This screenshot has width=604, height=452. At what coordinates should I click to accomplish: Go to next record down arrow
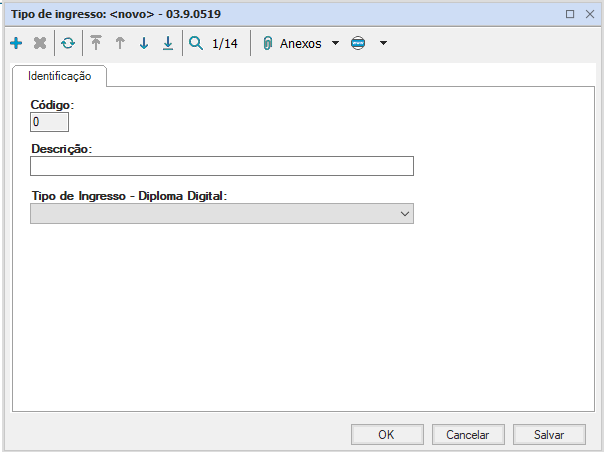coord(144,44)
